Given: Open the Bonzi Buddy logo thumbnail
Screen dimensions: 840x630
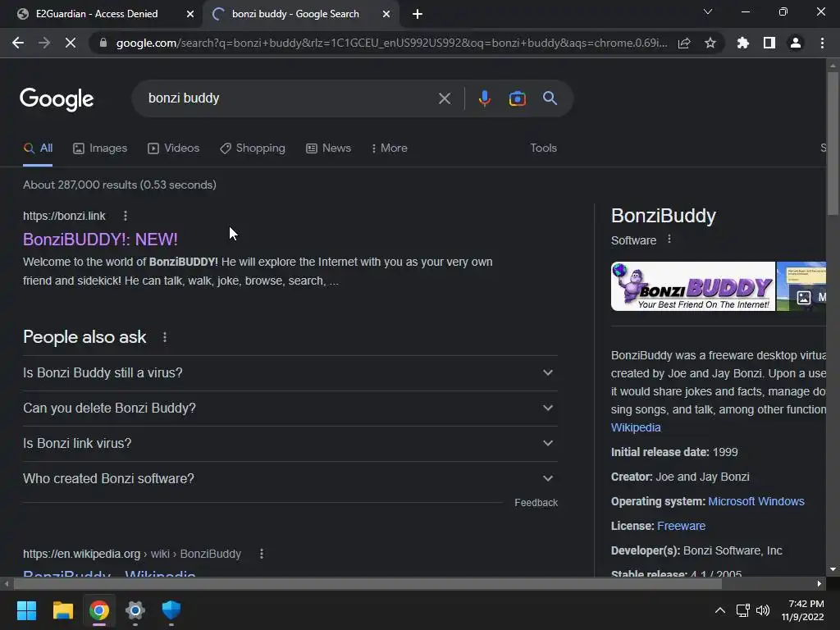Looking at the screenshot, I should (692, 286).
